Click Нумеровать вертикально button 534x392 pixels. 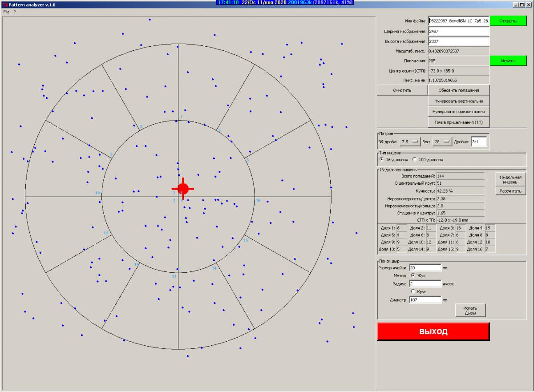[458, 101]
